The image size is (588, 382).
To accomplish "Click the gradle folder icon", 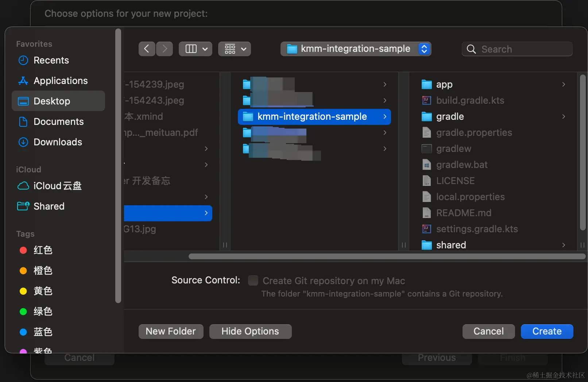I will click(x=427, y=117).
